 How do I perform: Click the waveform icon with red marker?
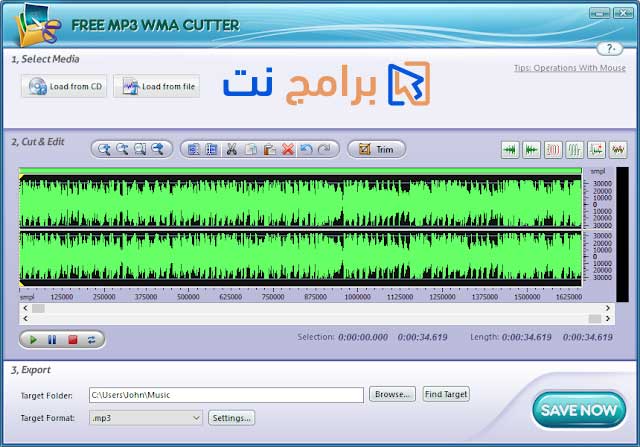pyautogui.click(x=596, y=150)
